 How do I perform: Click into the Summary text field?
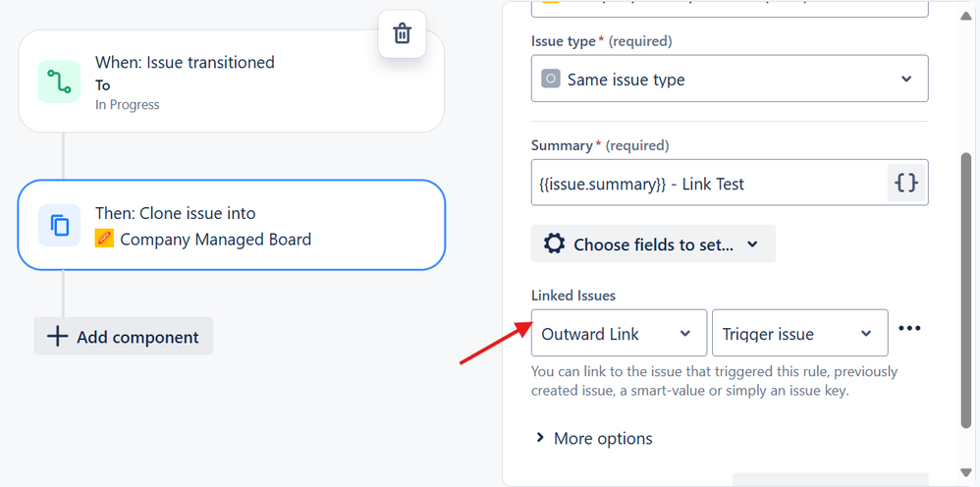click(707, 184)
